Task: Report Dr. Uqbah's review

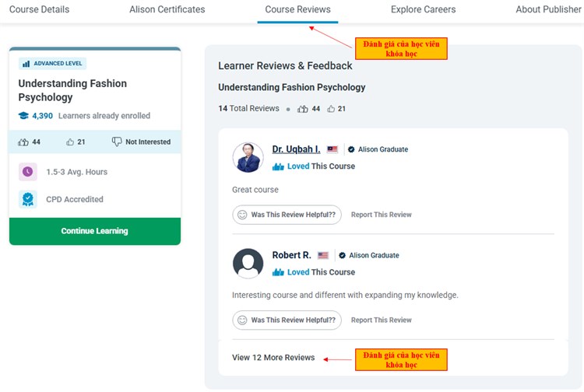Action: pos(381,215)
